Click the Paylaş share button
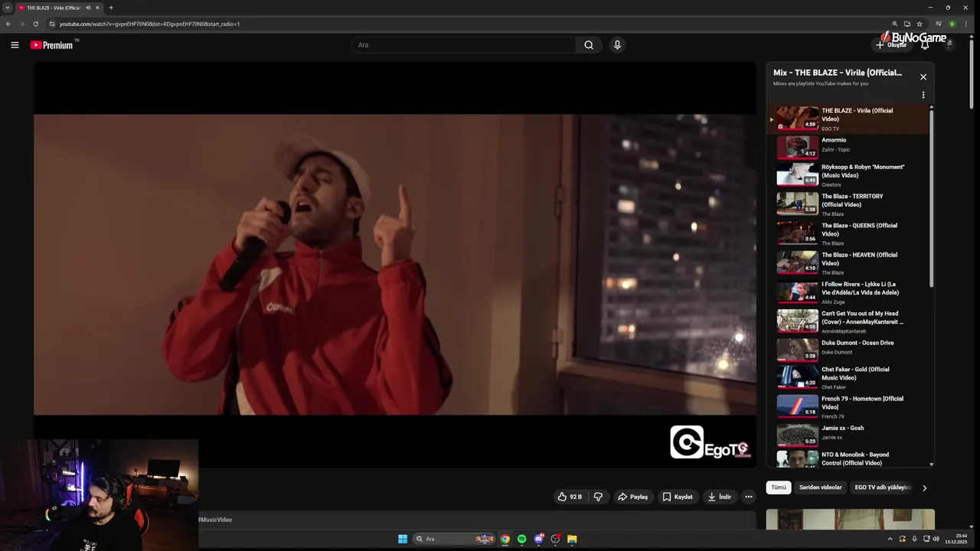980x551 pixels. (633, 497)
